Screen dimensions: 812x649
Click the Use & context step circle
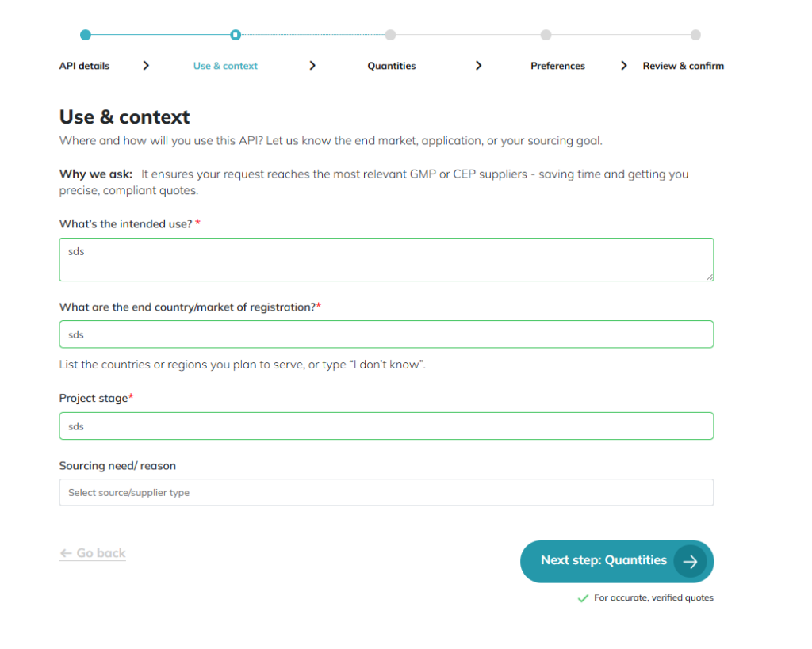[235, 35]
